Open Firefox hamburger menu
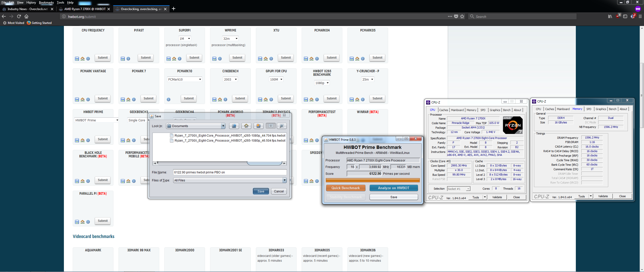The image size is (644, 272). click(x=640, y=16)
